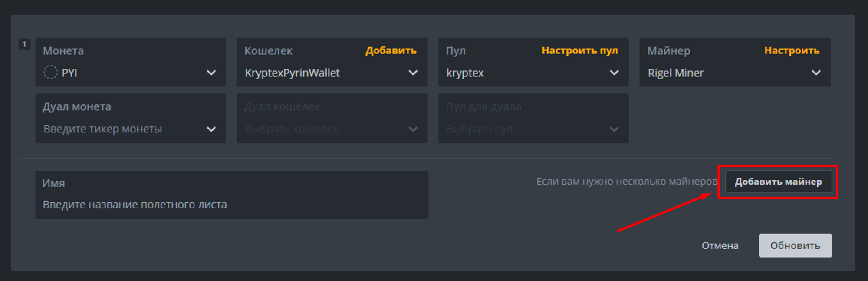Click the row number 1 badge
The height and width of the screenshot is (281, 868).
(x=24, y=44)
